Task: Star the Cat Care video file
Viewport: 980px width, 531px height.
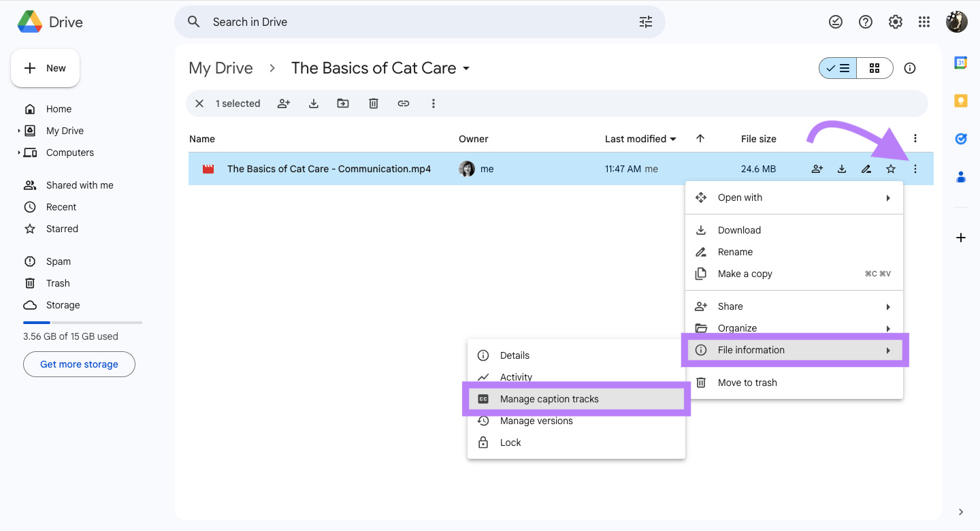Action: pos(890,168)
